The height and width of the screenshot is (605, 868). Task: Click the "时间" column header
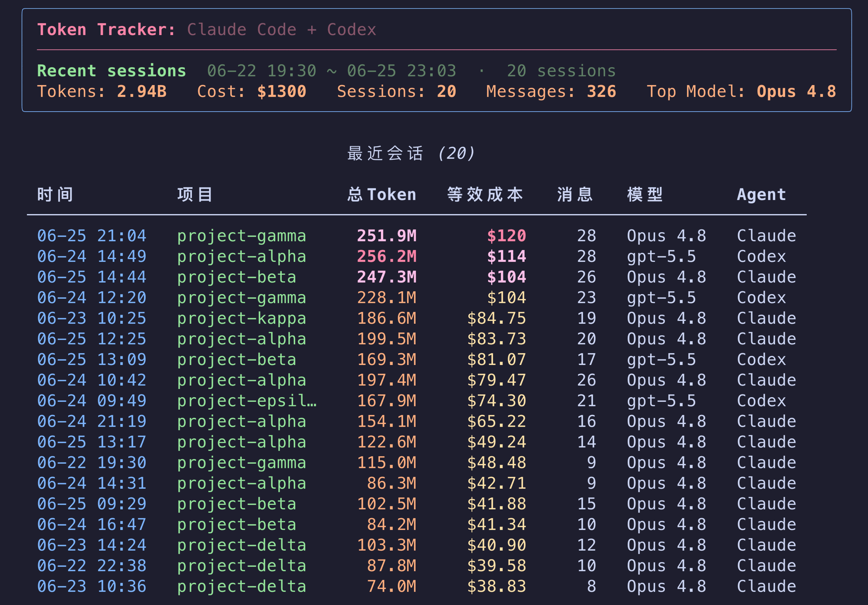[55, 194]
